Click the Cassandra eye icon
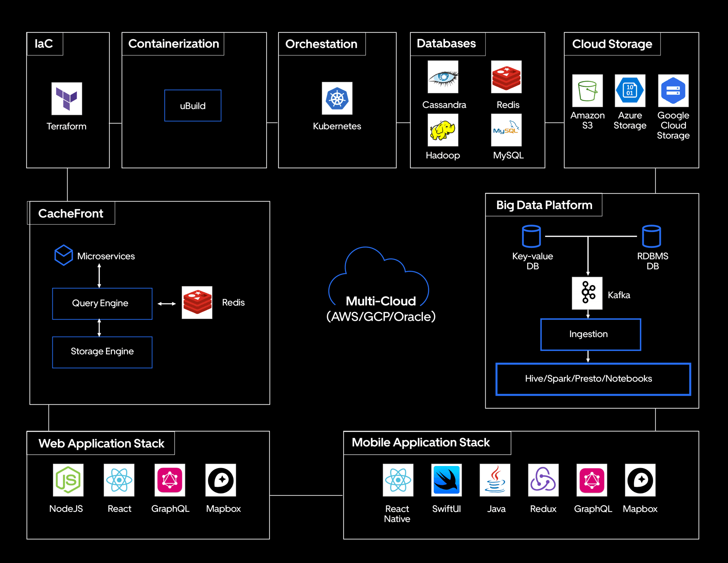Viewport: 728px width, 563px height. click(x=443, y=77)
